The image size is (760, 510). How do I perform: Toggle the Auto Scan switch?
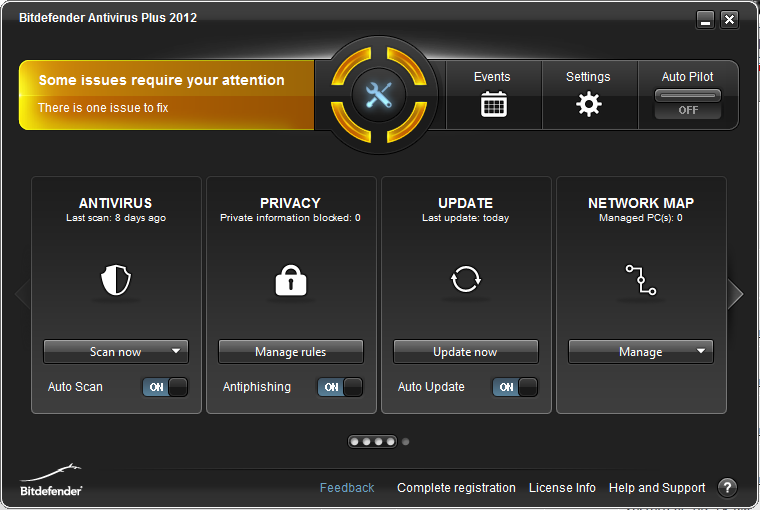[165, 387]
